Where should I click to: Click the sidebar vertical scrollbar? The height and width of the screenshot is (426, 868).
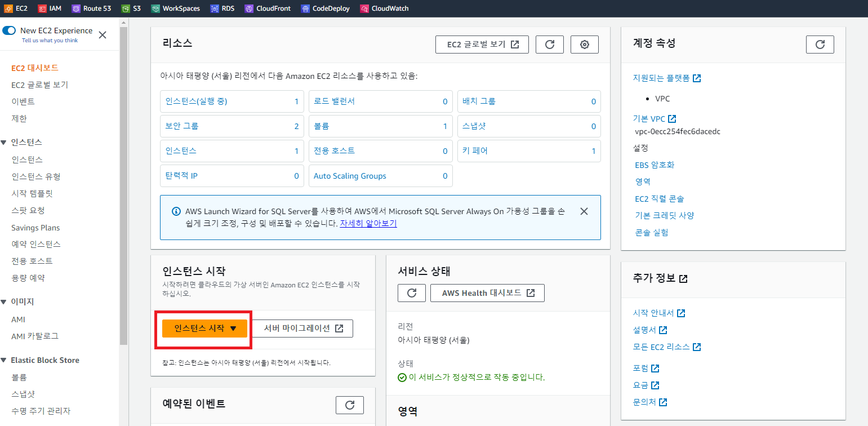(x=124, y=186)
